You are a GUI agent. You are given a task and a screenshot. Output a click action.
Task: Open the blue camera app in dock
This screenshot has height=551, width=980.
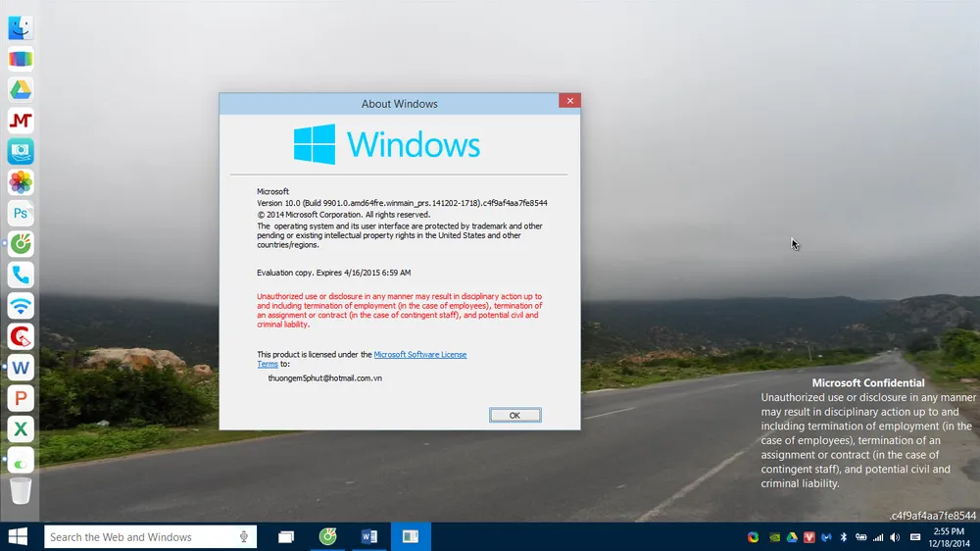point(20,151)
